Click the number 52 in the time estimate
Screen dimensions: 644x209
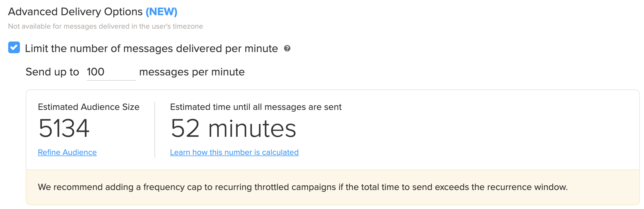(x=185, y=128)
